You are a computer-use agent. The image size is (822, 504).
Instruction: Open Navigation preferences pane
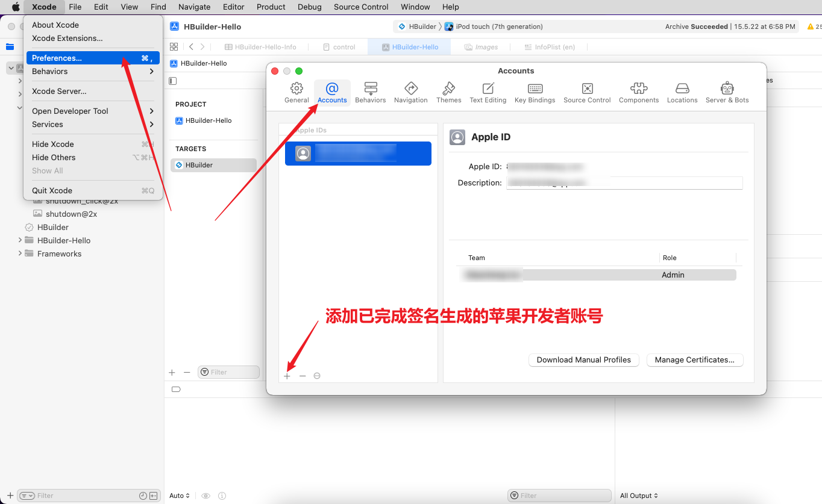(410, 93)
